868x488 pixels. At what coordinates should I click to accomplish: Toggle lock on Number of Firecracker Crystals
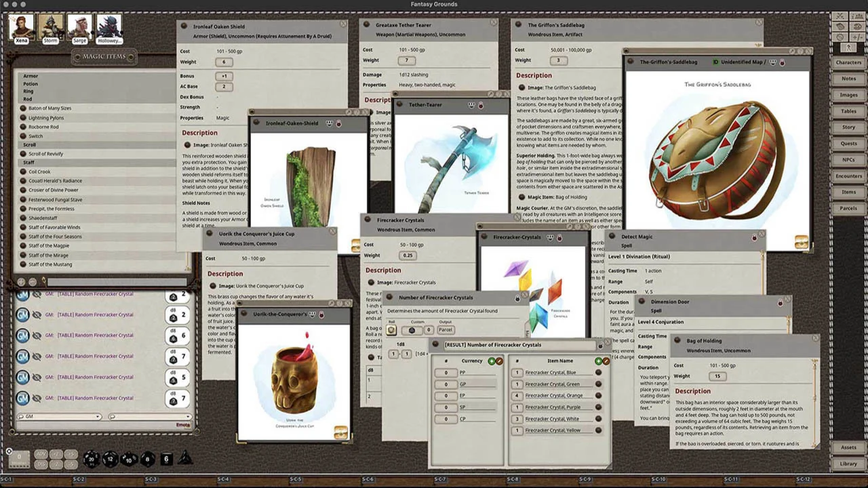coord(517,298)
